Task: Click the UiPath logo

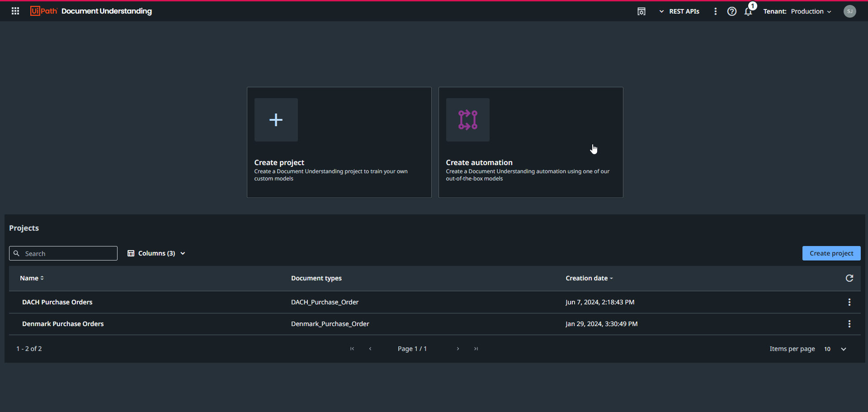Action: point(44,11)
